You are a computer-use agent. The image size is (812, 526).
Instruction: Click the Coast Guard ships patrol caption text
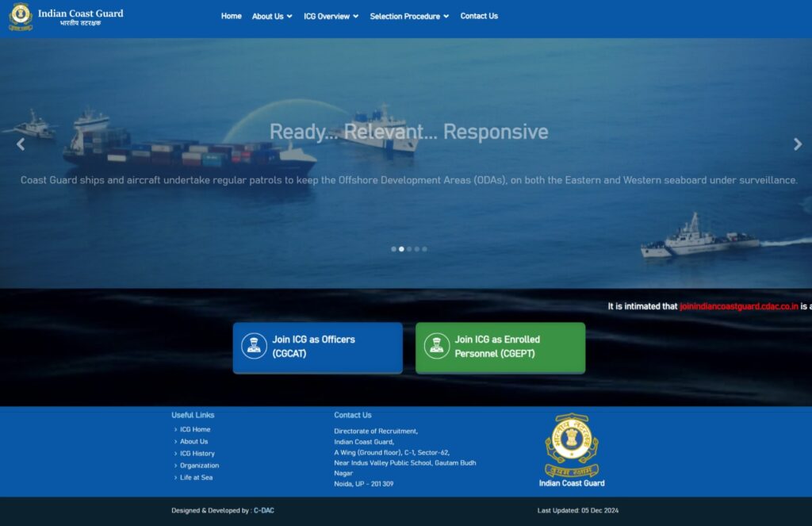tap(408, 180)
